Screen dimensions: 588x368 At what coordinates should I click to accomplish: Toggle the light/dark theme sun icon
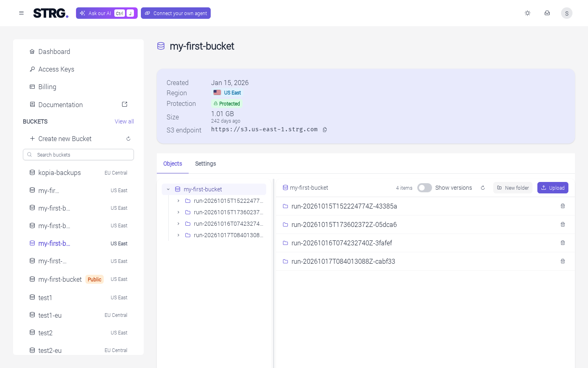(528, 13)
